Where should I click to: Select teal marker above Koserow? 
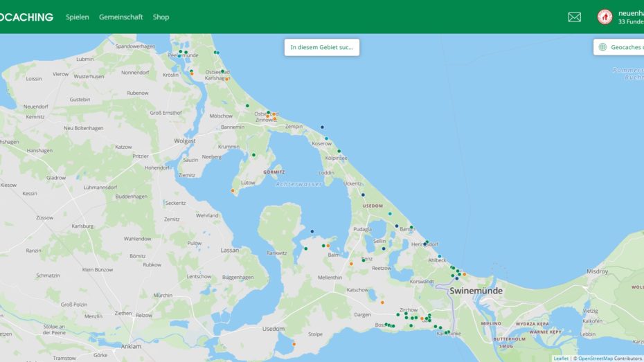coord(327,138)
